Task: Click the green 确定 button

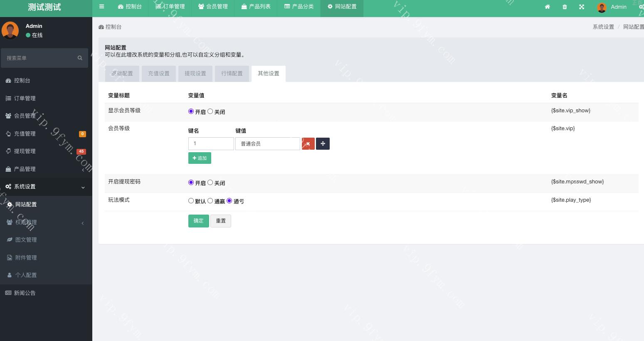Action: (x=198, y=221)
